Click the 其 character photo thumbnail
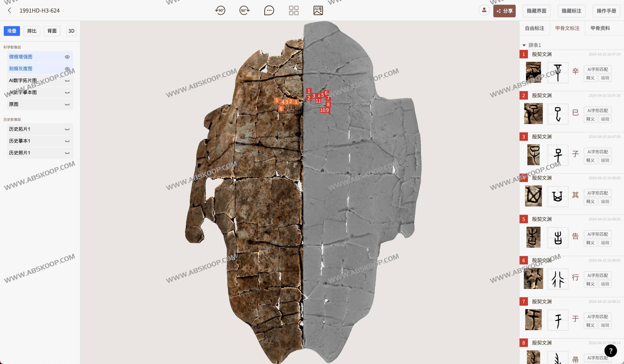 [533, 196]
